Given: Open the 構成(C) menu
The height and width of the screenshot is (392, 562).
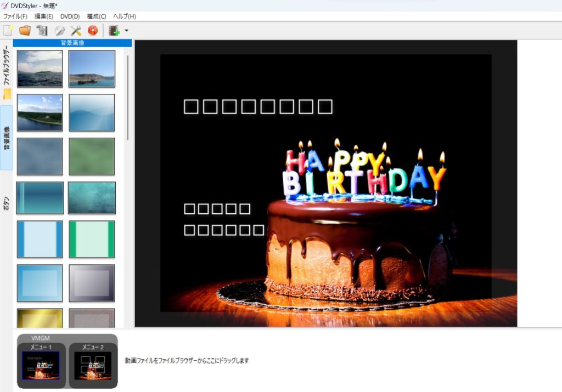Looking at the screenshot, I should [x=97, y=16].
